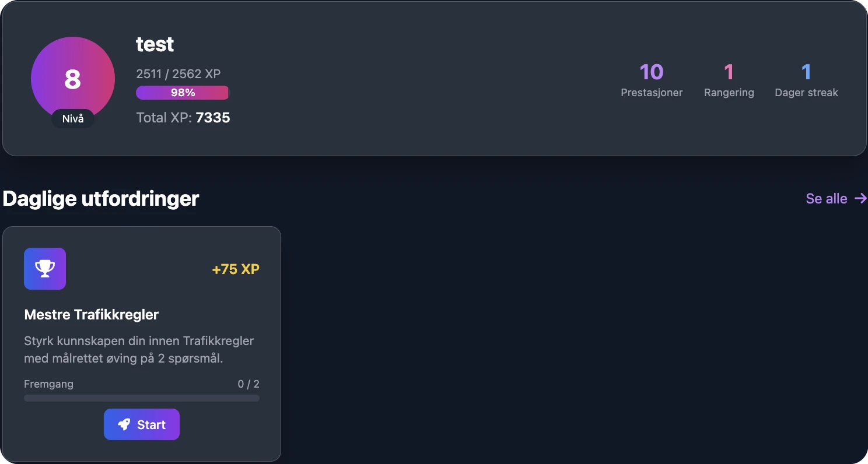Click the Total XP: 7335 text
The image size is (868, 464).
(183, 117)
